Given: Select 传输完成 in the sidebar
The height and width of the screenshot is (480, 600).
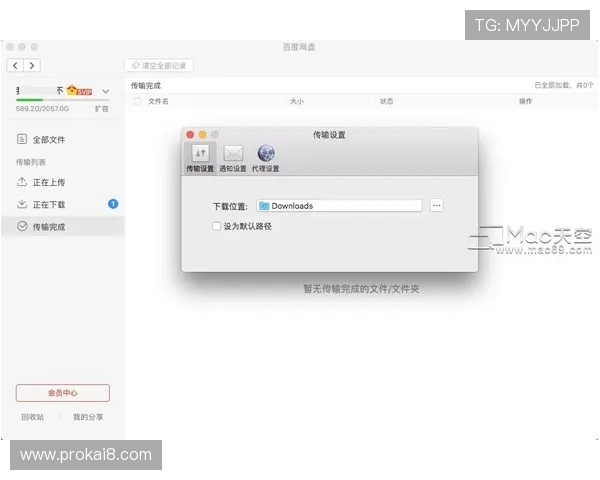Looking at the screenshot, I should click(62, 227).
